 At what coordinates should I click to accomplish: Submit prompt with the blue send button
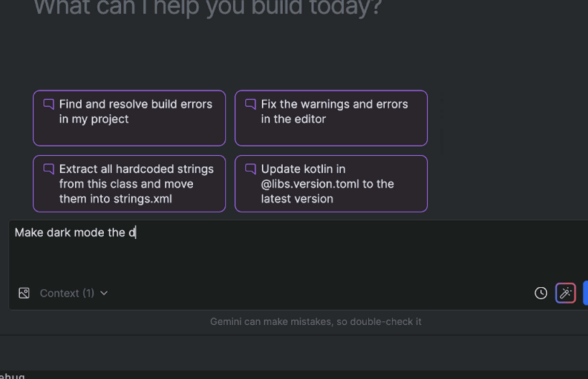pyautogui.click(x=585, y=293)
